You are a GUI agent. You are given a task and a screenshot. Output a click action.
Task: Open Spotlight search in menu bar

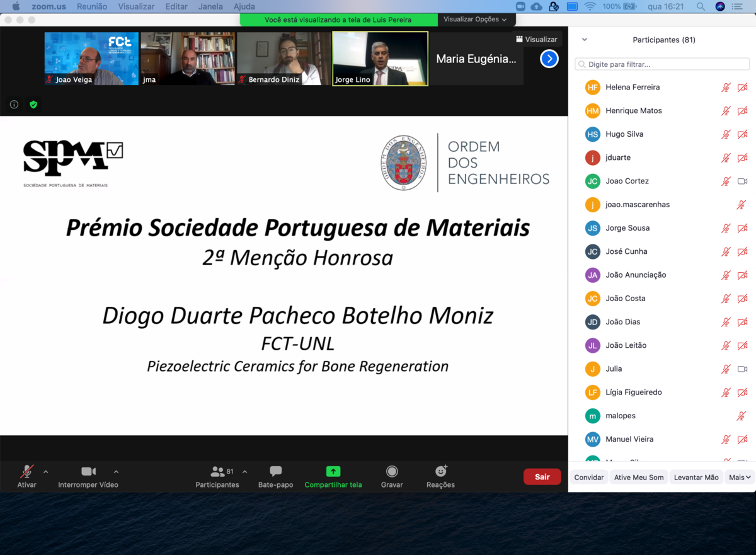(x=701, y=6)
